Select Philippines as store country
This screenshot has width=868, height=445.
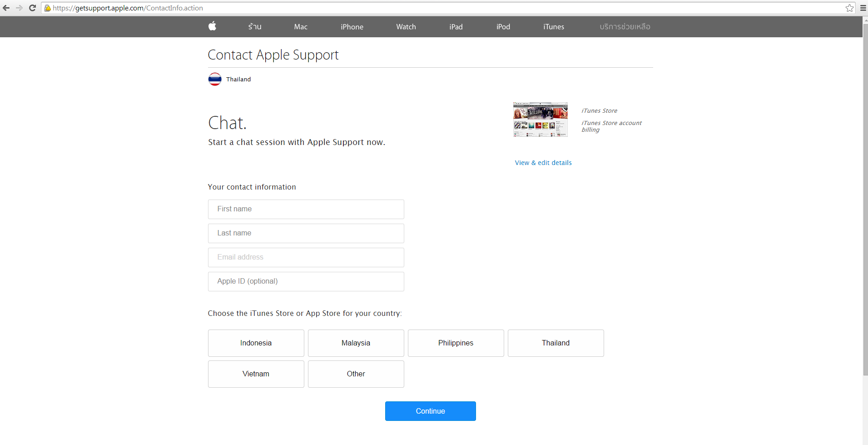pyautogui.click(x=456, y=343)
